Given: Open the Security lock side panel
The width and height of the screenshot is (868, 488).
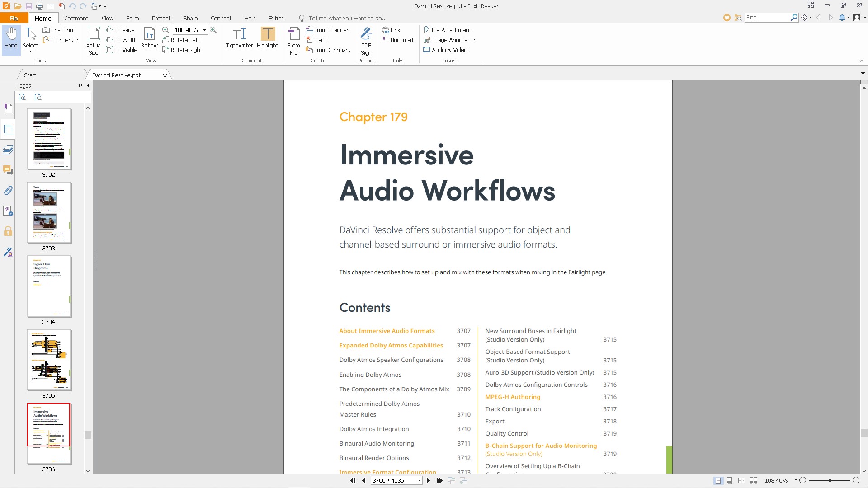Looking at the screenshot, I should pyautogui.click(x=8, y=231).
